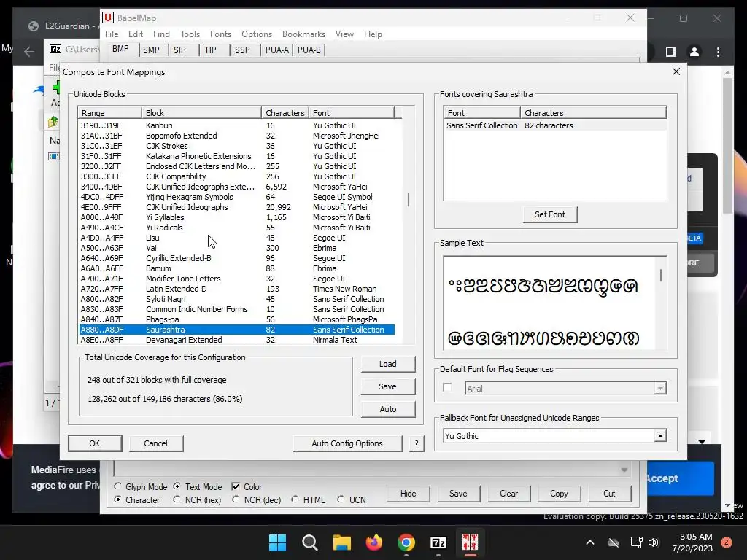747x560 pixels.
Task: Switch to 7-Zip taskbar icon
Action: (x=438, y=542)
